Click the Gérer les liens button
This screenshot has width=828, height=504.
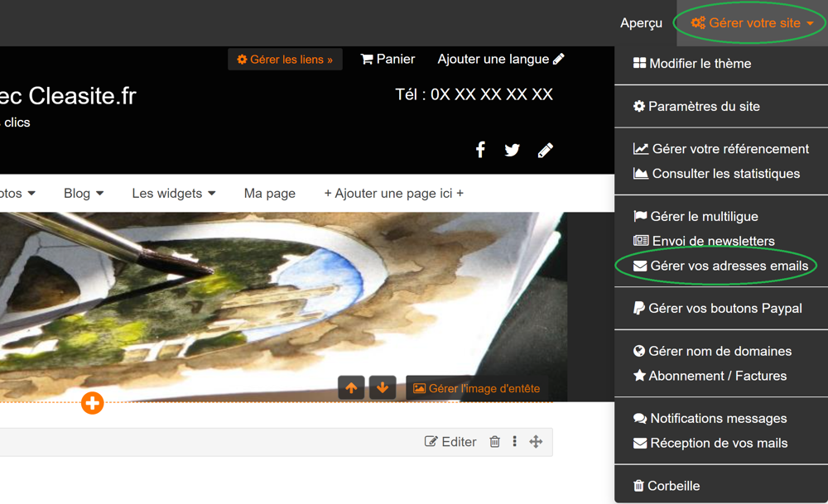click(x=285, y=60)
